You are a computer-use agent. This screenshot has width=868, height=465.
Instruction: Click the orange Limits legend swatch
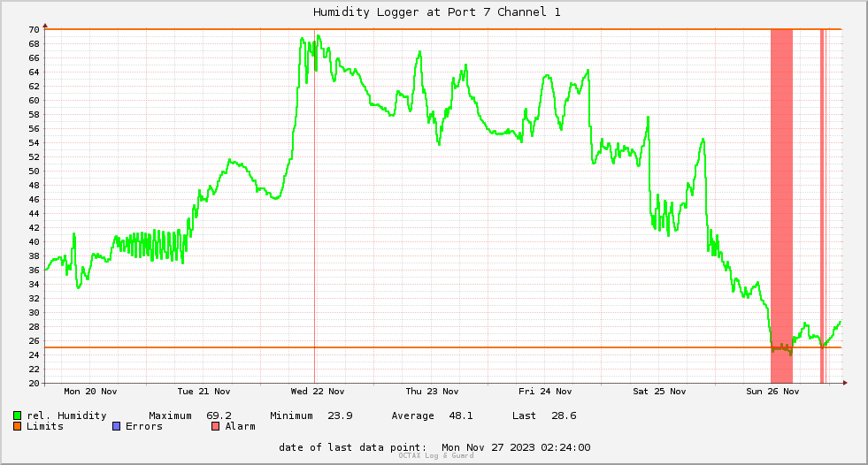coord(17,426)
